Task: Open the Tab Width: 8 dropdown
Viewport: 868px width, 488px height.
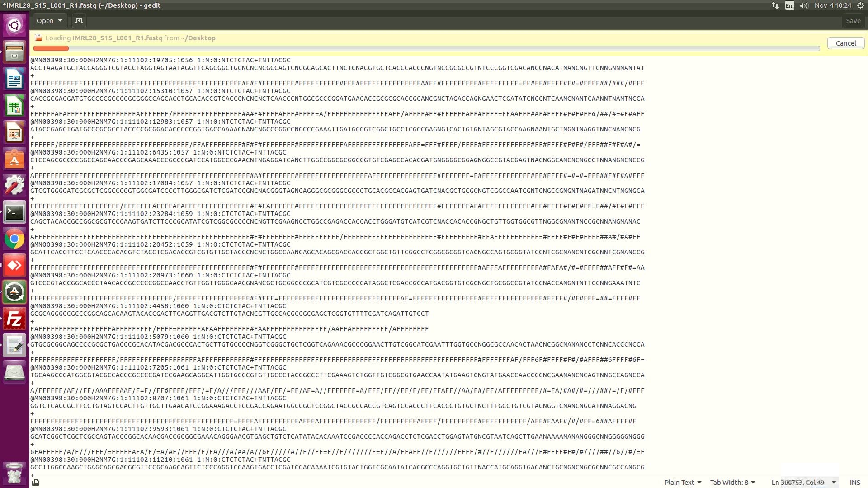Action: pyautogui.click(x=732, y=482)
